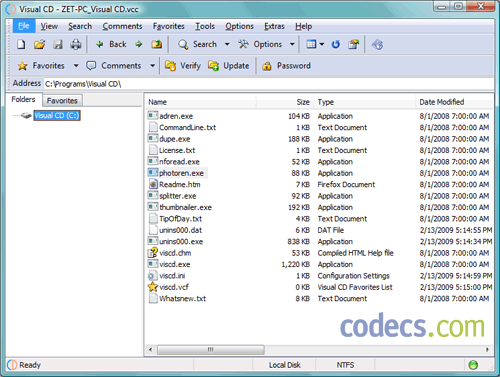Expand the Options dropdown arrow
The height and width of the screenshot is (377, 500).
[292, 44]
